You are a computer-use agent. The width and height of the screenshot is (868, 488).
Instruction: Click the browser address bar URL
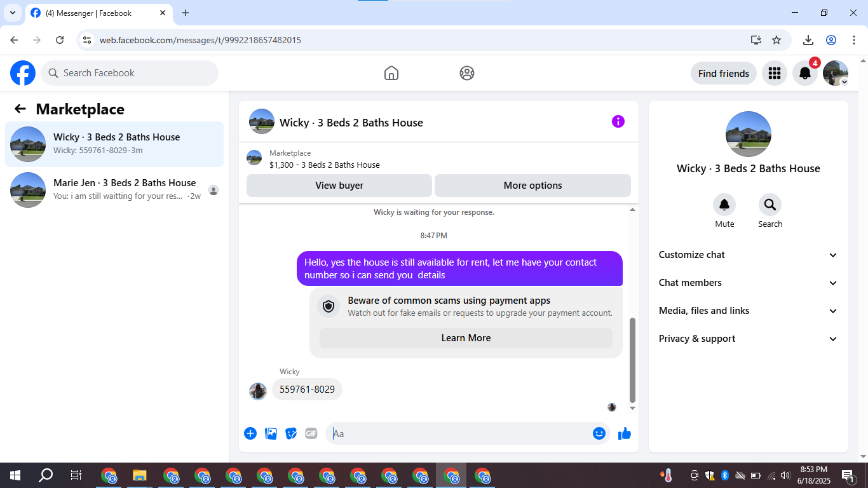pyautogui.click(x=200, y=40)
